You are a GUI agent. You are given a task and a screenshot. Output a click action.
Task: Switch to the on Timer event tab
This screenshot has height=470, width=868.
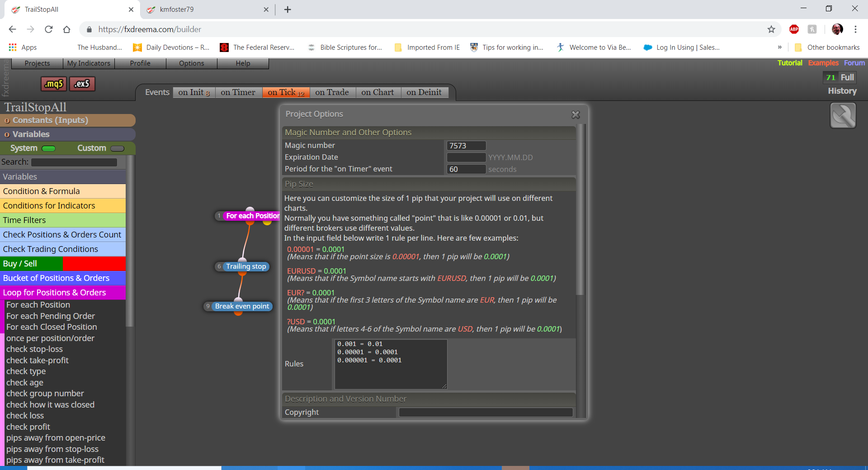point(238,92)
